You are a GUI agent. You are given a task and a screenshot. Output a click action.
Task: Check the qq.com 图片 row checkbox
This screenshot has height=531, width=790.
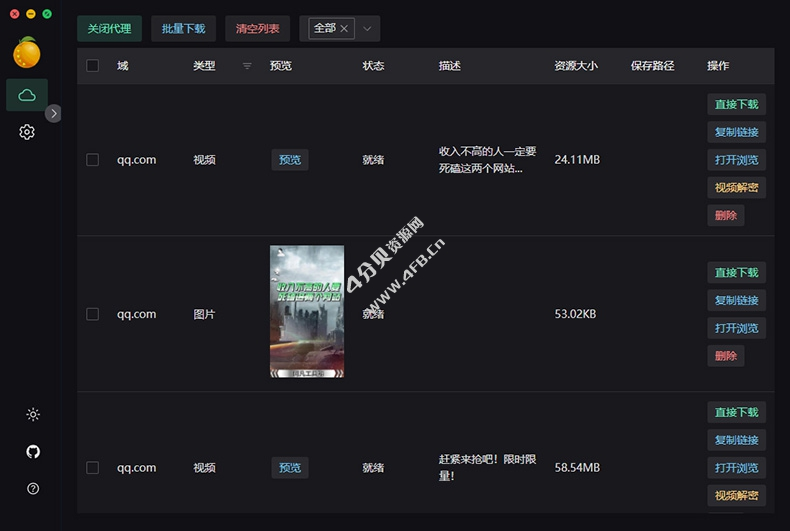(x=93, y=314)
